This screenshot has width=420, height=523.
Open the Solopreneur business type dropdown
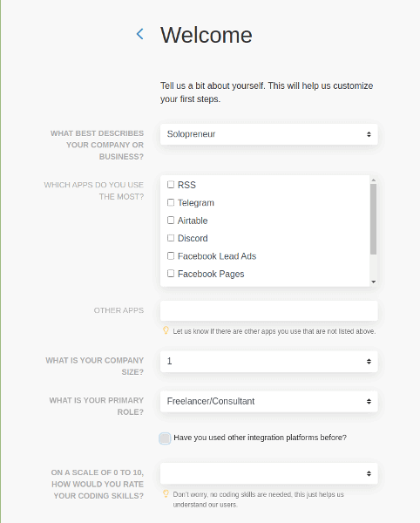click(x=269, y=134)
